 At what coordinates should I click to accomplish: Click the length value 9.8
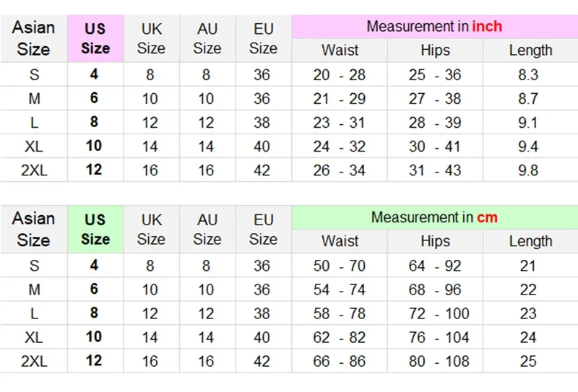point(528,170)
